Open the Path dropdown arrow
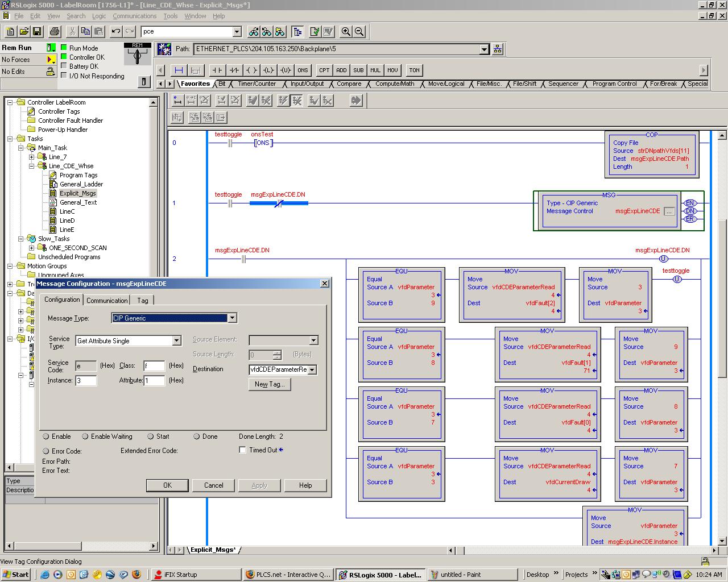Screen dimensions: 728x582 [x=484, y=49]
